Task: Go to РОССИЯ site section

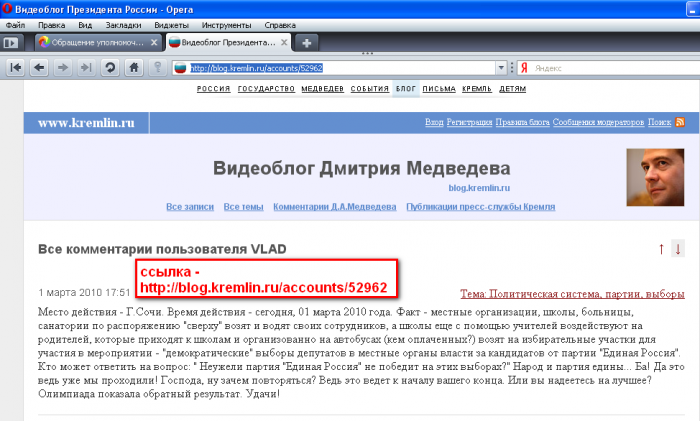Action: [214, 89]
